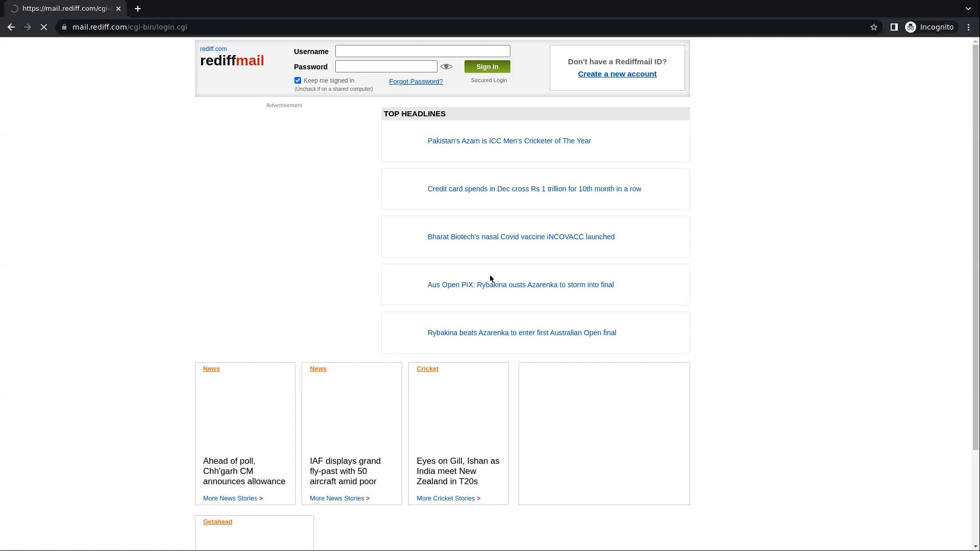Open Eyes on Gill, Ishan story

[x=458, y=471]
